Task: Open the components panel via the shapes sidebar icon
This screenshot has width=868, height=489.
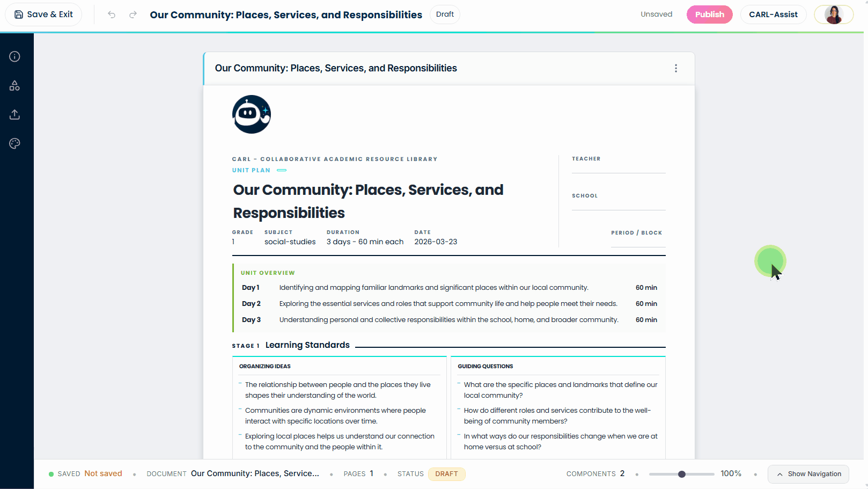Action: [x=14, y=85]
